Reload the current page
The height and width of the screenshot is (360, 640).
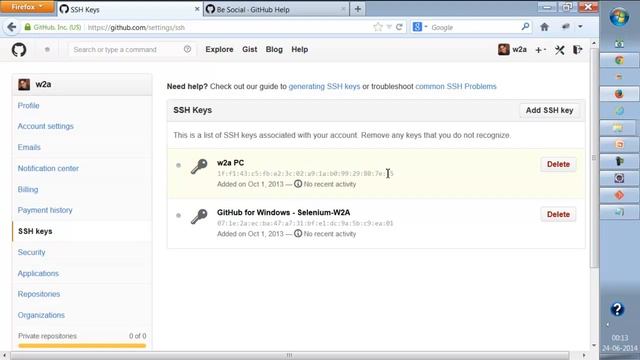coord(399,27)
